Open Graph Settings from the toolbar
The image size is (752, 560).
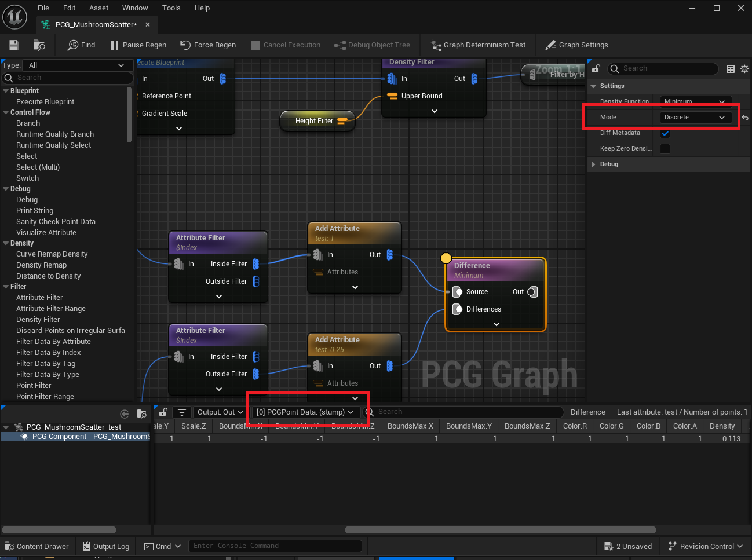[x=576, y=45]
